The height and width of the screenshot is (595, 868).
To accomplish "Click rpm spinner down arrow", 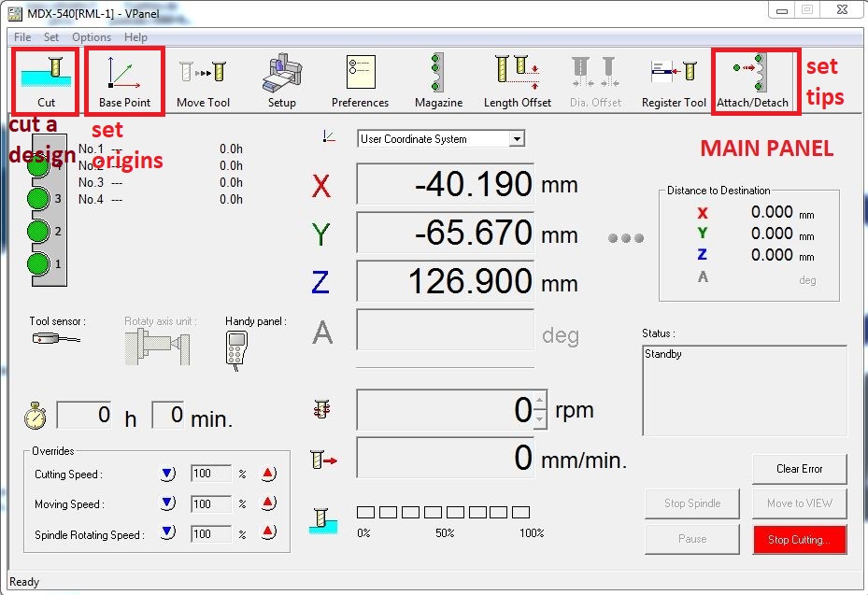I will [541, 419].
